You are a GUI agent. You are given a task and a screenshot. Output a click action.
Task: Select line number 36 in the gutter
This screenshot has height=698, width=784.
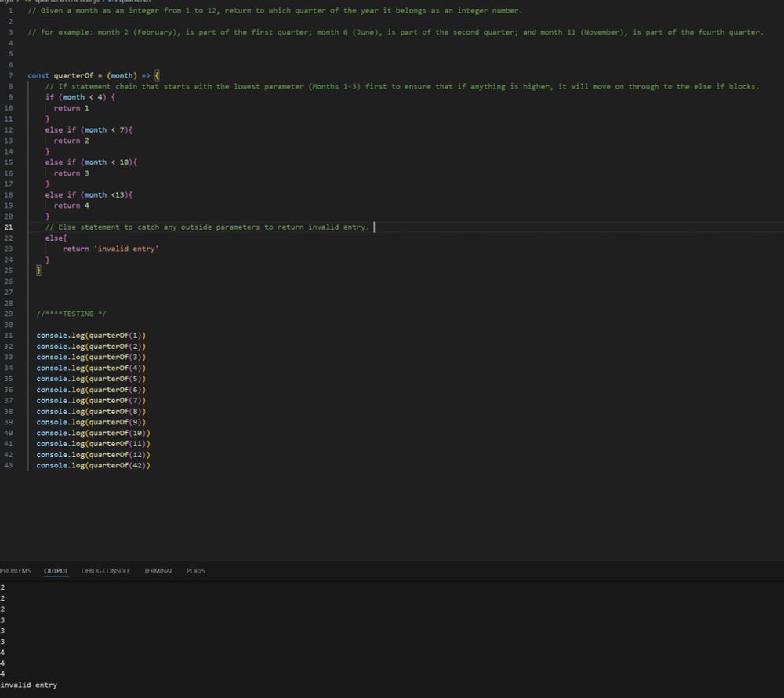click(x=8, y=390)
